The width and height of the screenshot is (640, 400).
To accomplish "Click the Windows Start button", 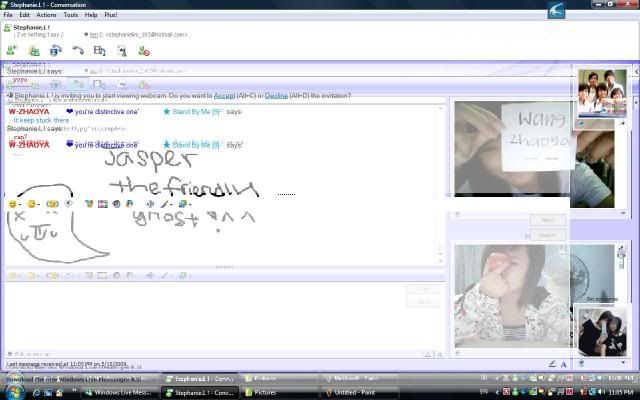I will pyautogui.click(x=14, y=391).
